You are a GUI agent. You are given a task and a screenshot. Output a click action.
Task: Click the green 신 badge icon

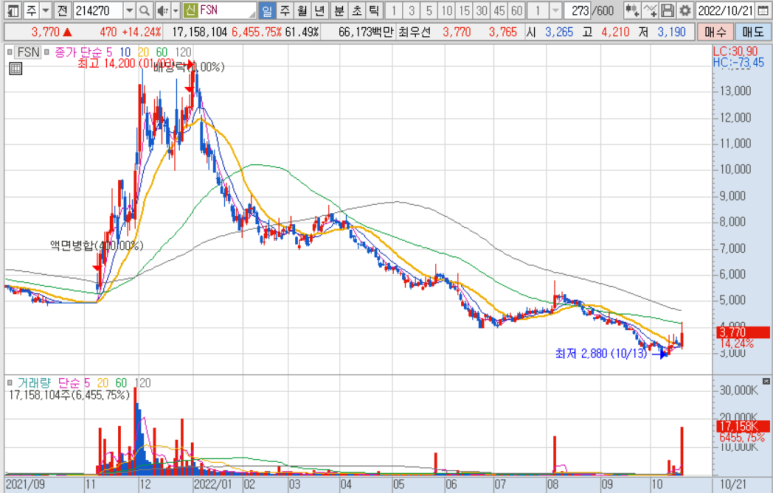coord(190,10)
